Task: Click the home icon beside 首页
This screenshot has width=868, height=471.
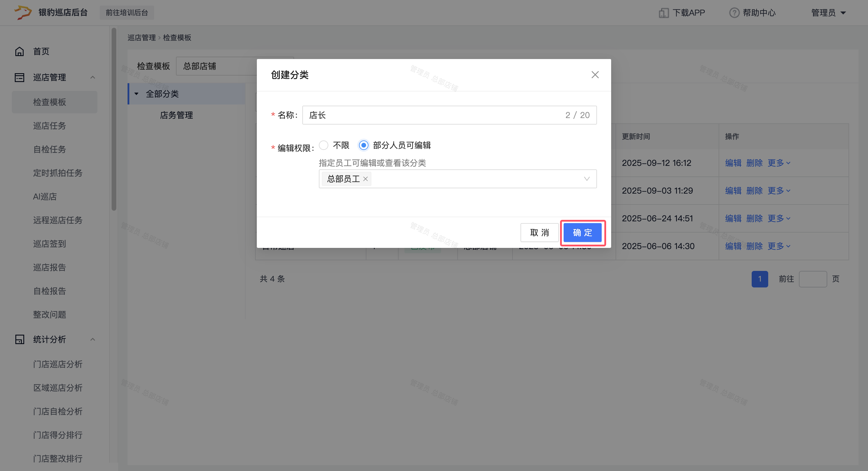Action: click(x=19, y=52)
